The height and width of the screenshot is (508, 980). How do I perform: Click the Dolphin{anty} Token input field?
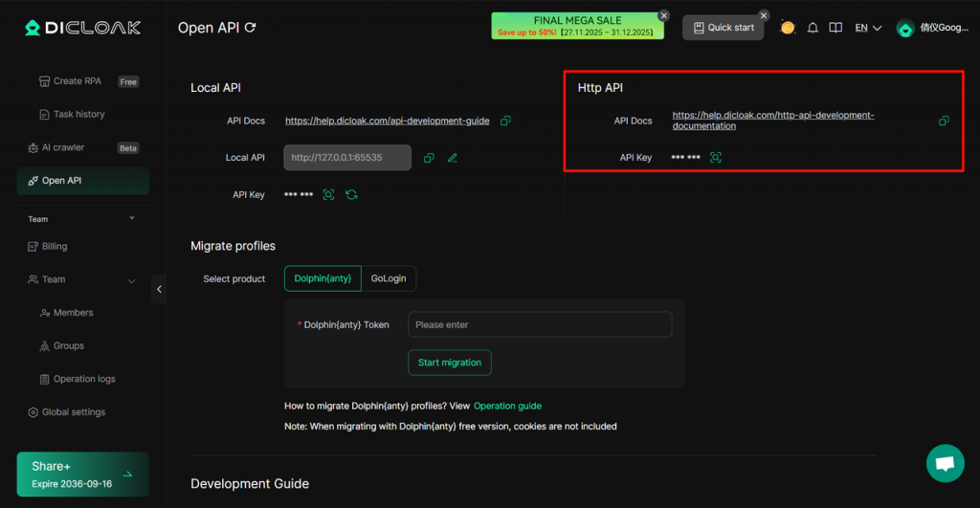point(540,324)
